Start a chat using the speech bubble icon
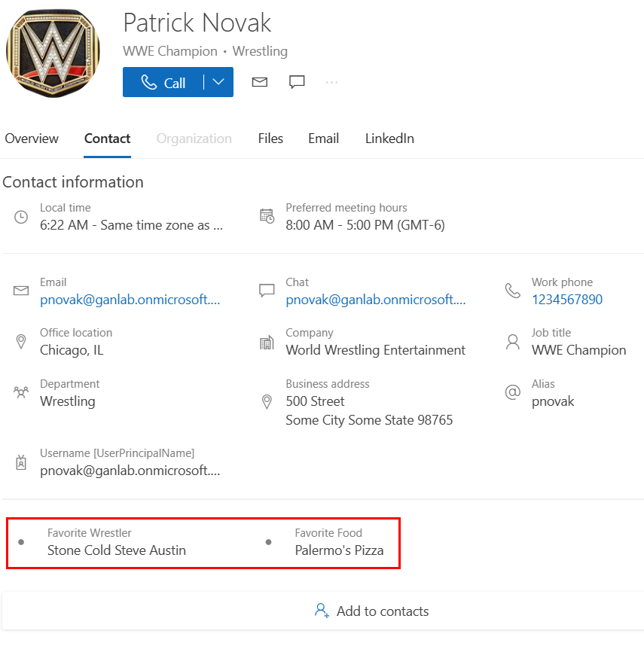Screen dimensions: 644x646 point(297,82)
